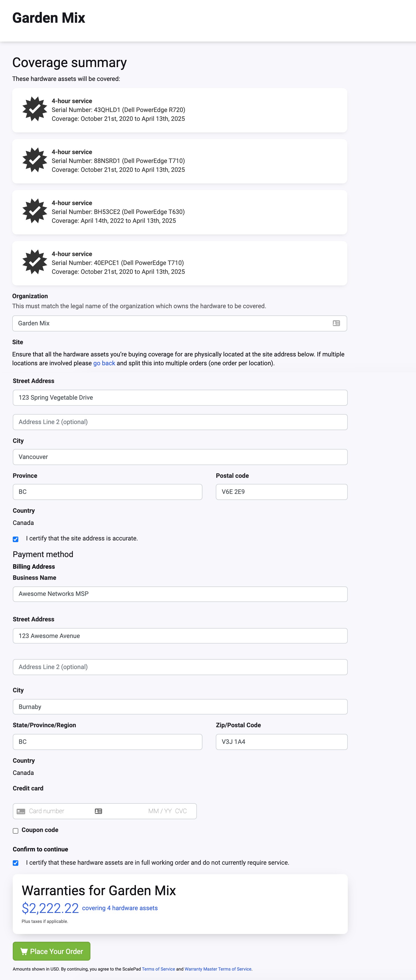Click the site City field containing Vancouver
This screenshot has width=416, height=980.
point(180,457)
